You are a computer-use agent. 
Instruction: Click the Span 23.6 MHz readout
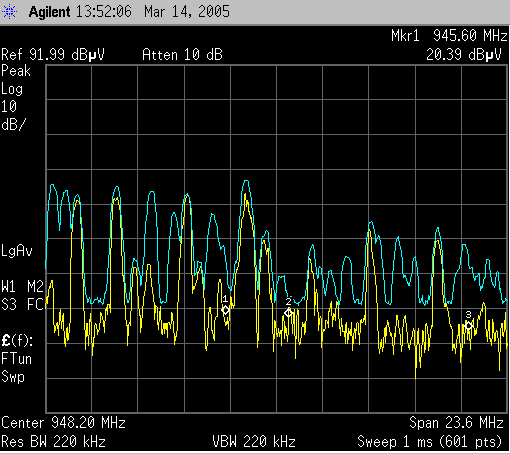pos(456,423)
